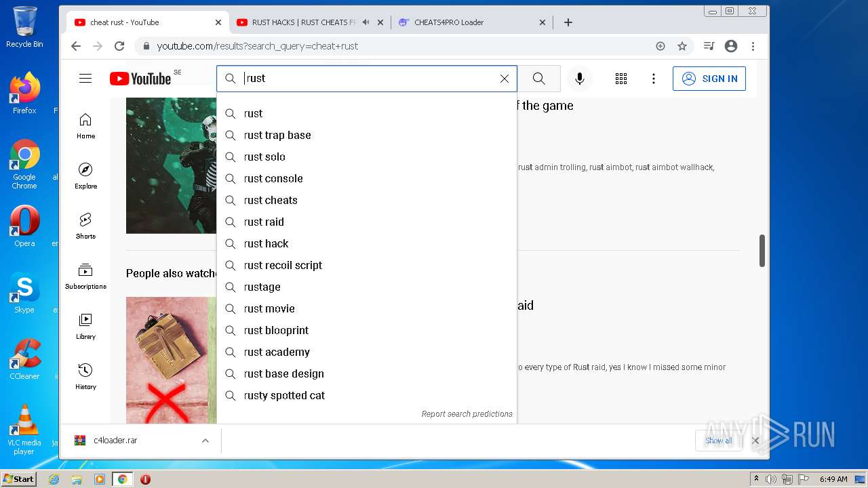Choose the 'rust blooprint' suggestion
The height and width of the screenshot is (488, 868).
coord(367,330)
